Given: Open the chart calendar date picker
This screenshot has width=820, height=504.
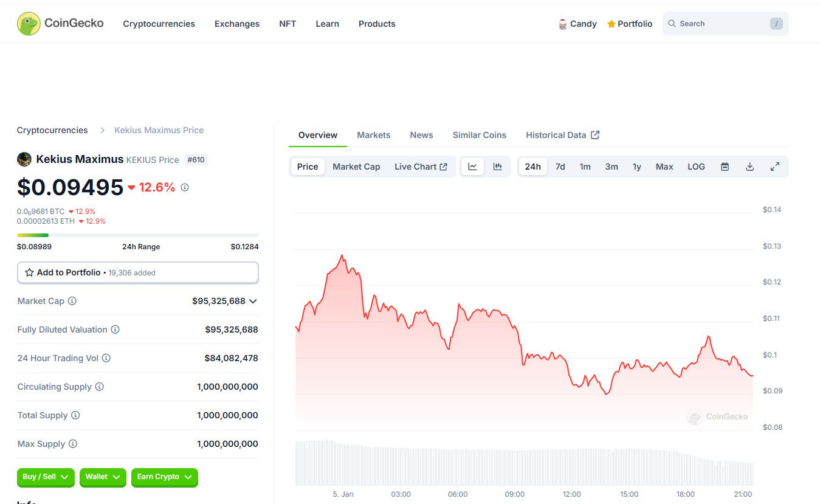Looking at the screenshot, I should click(725, 167).
